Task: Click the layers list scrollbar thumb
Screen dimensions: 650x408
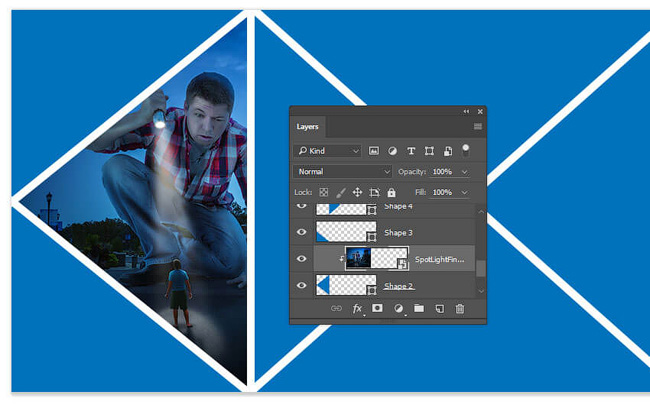Action: [481, 268]
